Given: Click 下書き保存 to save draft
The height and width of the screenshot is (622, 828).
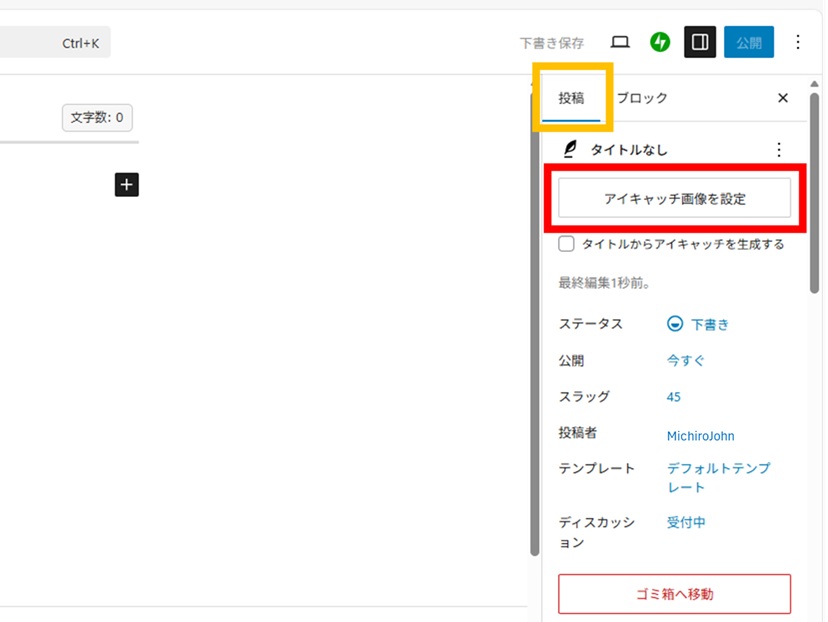Looking at the screenshot, I should pos(551,43).
